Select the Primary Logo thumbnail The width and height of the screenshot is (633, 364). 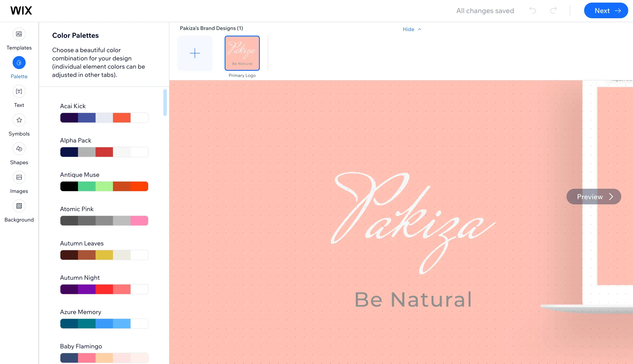pyautogui.click(x=242, y=53)
